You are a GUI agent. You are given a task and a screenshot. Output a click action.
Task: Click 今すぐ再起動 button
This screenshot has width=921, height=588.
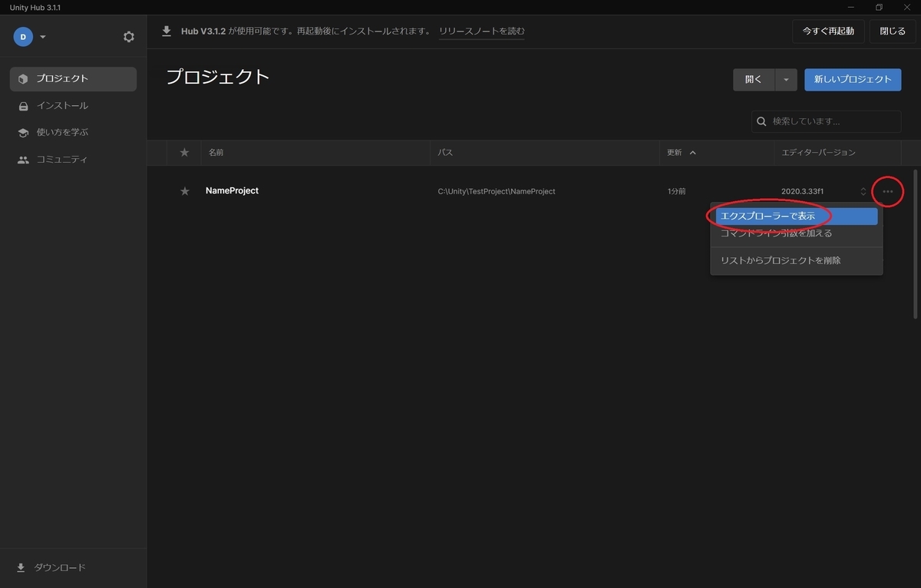click(828, 31)
